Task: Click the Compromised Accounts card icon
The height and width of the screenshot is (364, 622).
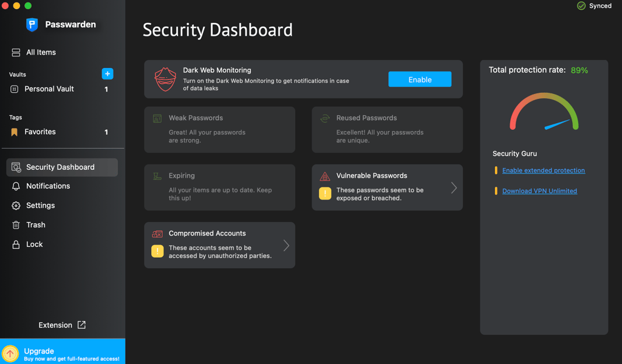Action: 157,234
